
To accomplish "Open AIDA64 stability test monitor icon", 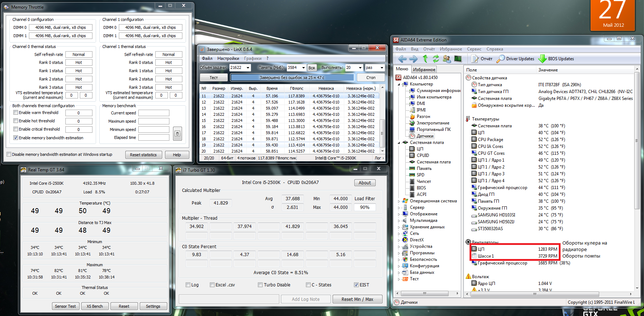I will click(458, 59).
